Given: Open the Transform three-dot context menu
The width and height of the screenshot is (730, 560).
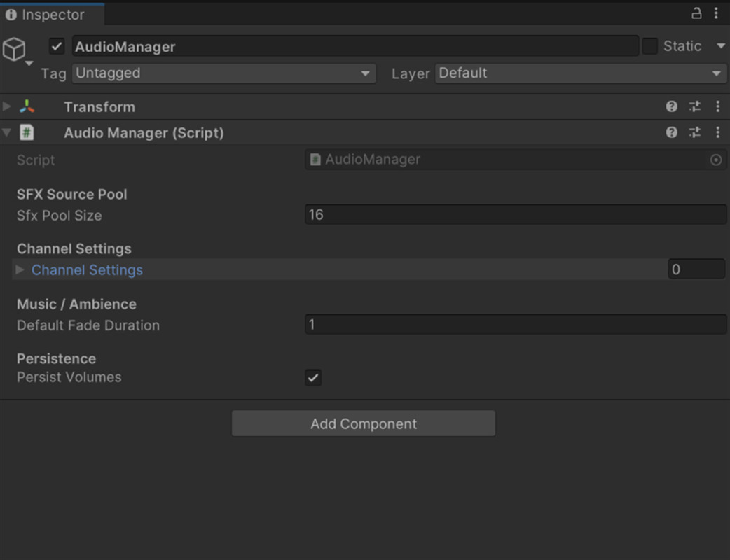Looking at the screenshot, I should point(717,106).
